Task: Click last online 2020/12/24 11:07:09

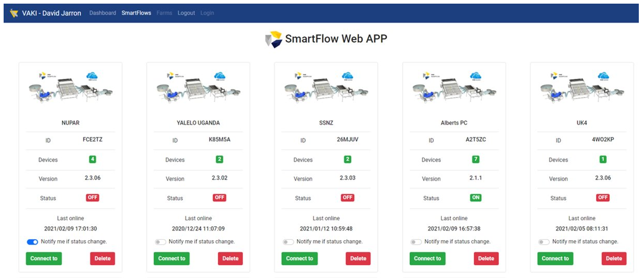Action: click(x=198, y=229)
